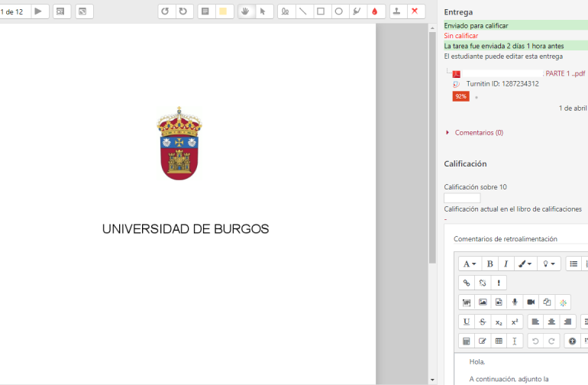
Task: Select the drag/hand tool
Action: click(x=245, y=11)
